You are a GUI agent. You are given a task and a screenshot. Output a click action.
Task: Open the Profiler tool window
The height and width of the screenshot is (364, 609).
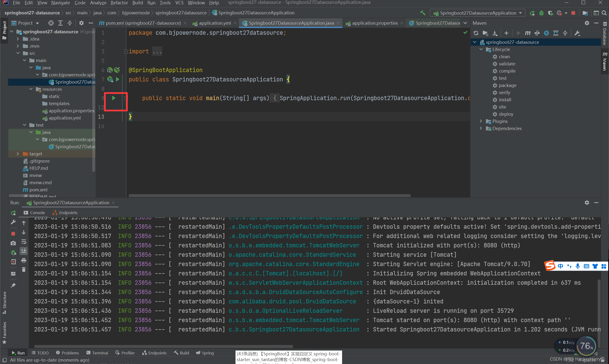125,353
